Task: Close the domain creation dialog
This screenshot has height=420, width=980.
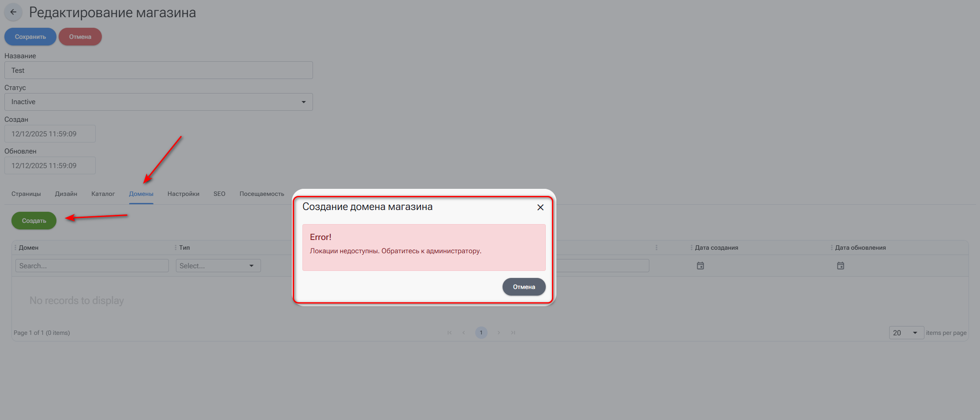Action: (x=540, y=207)
